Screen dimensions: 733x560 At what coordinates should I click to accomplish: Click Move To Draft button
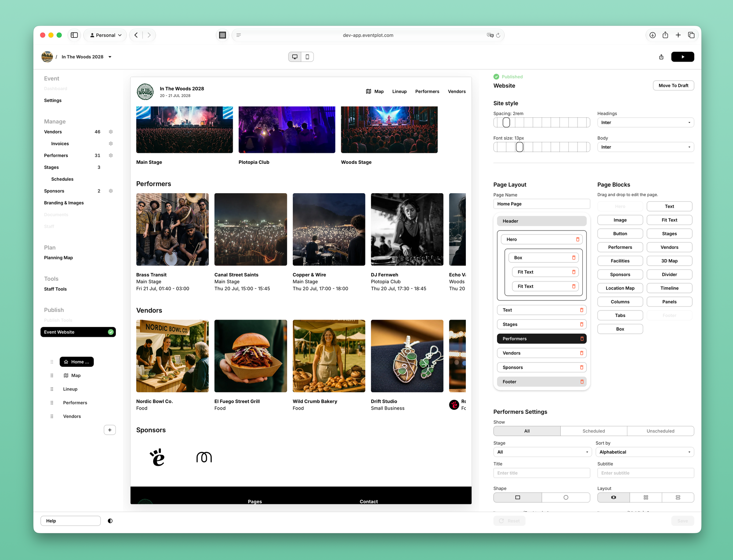coord(673,85)
